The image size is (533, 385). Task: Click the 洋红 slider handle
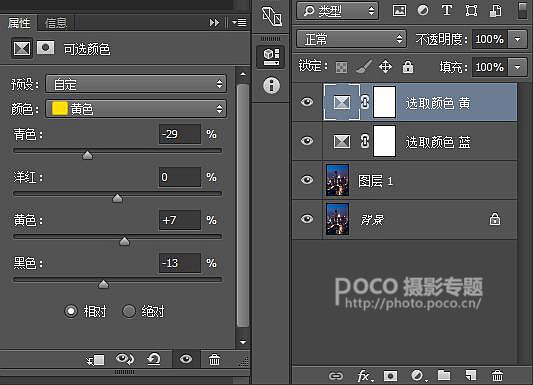point(117,198)
